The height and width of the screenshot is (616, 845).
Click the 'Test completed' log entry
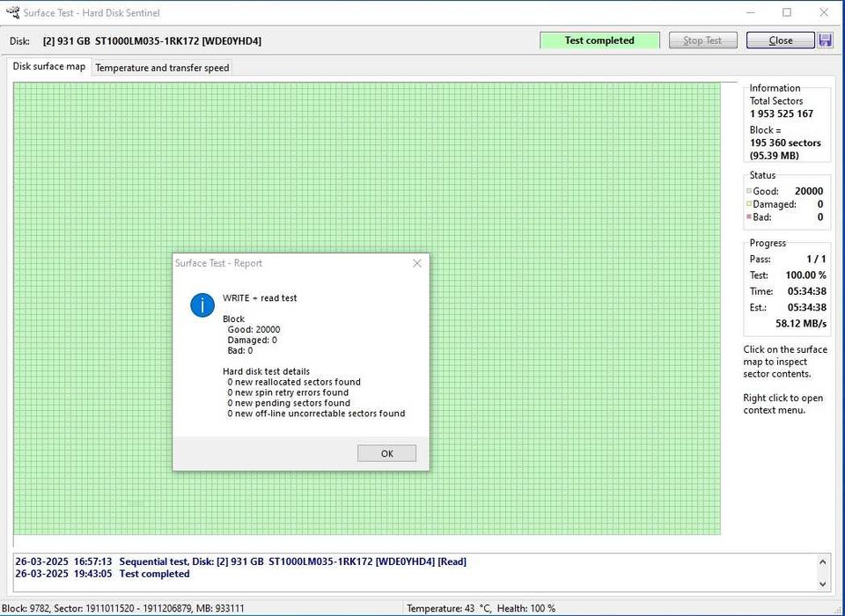pyautogui.click(x=102, y=574)
